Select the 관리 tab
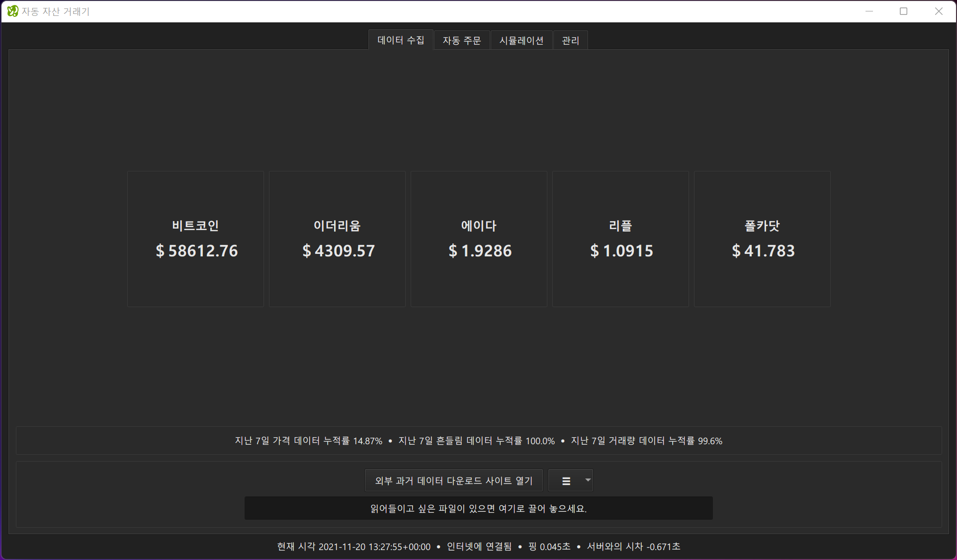957x560 pixels. 570,40
